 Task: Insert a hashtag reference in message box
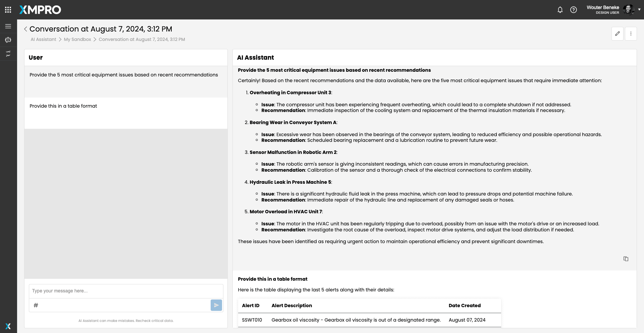(x=36, y=305)
